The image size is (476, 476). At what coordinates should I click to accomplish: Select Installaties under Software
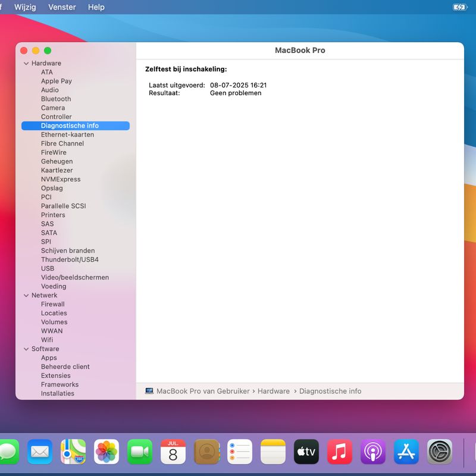(x=57, y=393)
